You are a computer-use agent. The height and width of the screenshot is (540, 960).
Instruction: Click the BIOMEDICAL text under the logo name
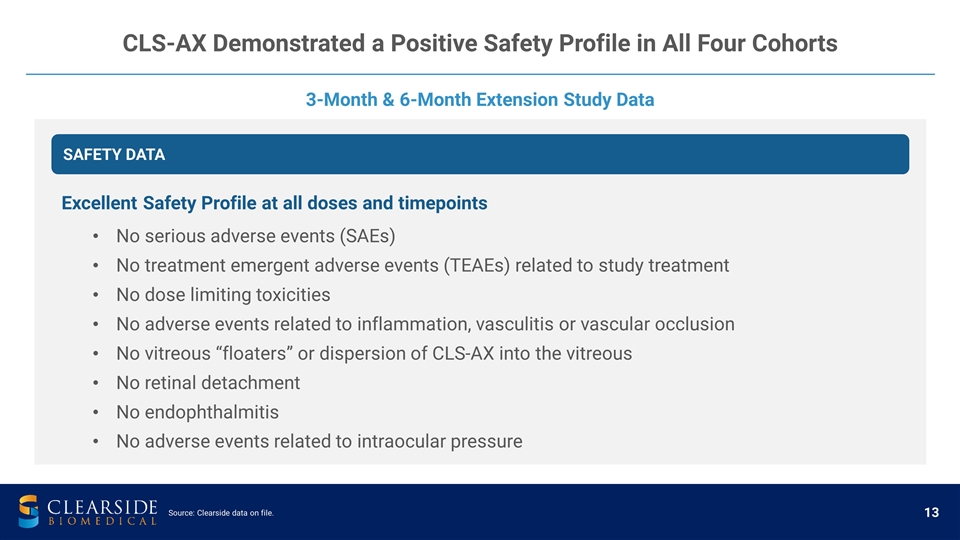(x=101, y=521)
